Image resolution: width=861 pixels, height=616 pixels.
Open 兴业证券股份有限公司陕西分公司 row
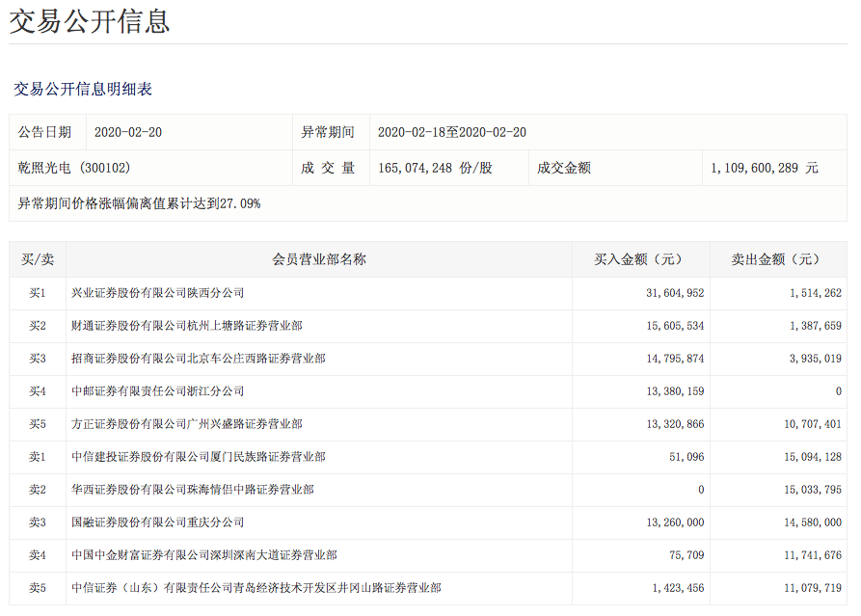[x=158, y=293]
